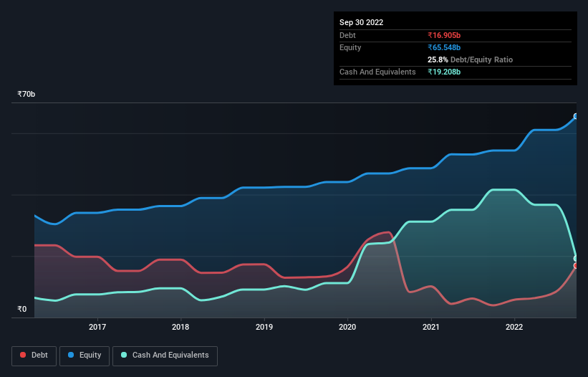Image resolution: width=588 pixels, height=377 pixels.
Task: Toggle the Debt series legend button
Action: pos(34,355)
